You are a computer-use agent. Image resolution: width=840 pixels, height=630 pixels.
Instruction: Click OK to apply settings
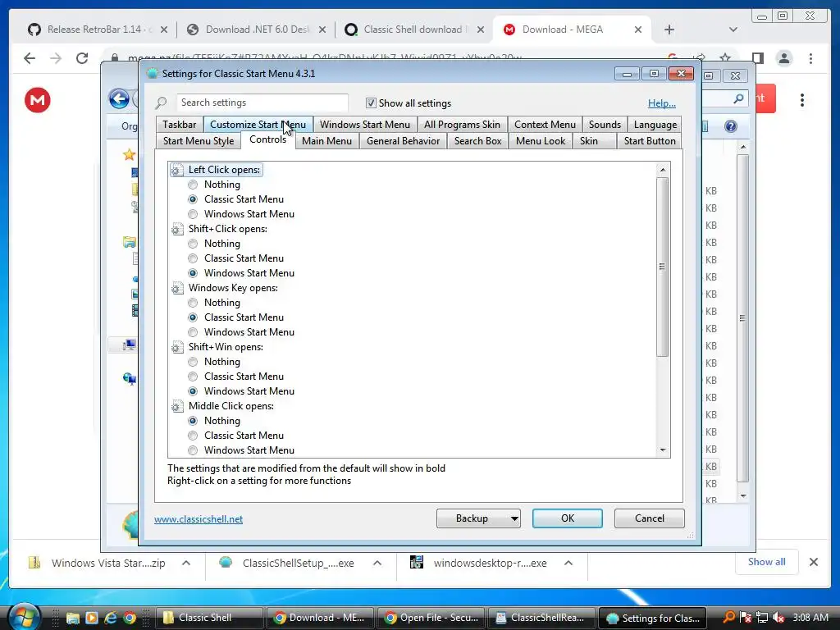pyautogui.click(x=568, y=518)
